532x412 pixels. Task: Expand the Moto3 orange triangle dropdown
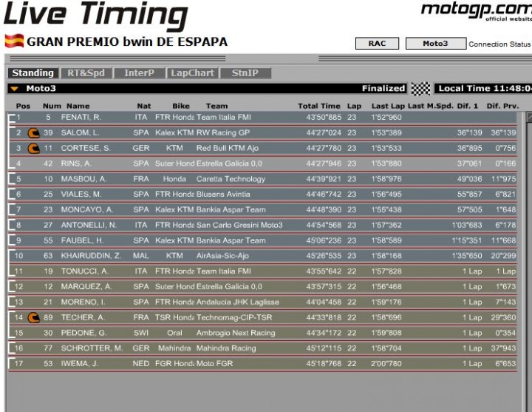(x=14, y=89)
